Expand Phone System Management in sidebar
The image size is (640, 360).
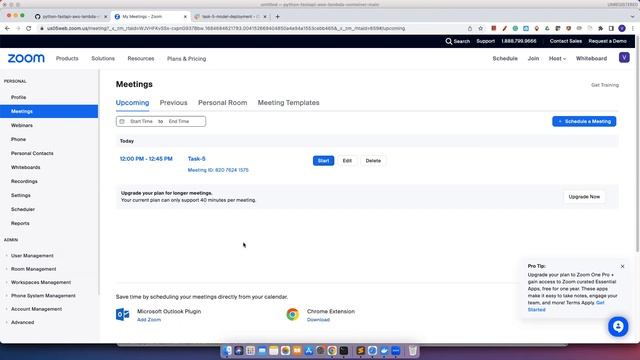(43, 296)
